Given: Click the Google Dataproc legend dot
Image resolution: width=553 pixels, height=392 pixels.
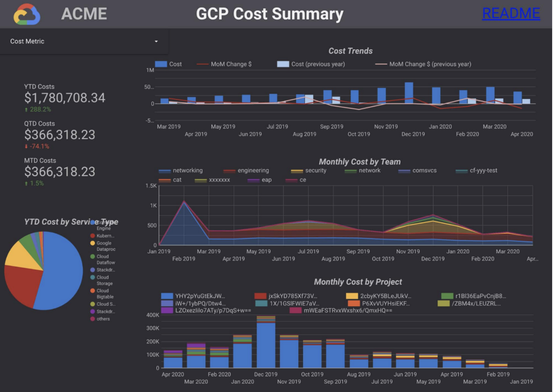Looking at the screenshot, I should click(x=92, y=243).
